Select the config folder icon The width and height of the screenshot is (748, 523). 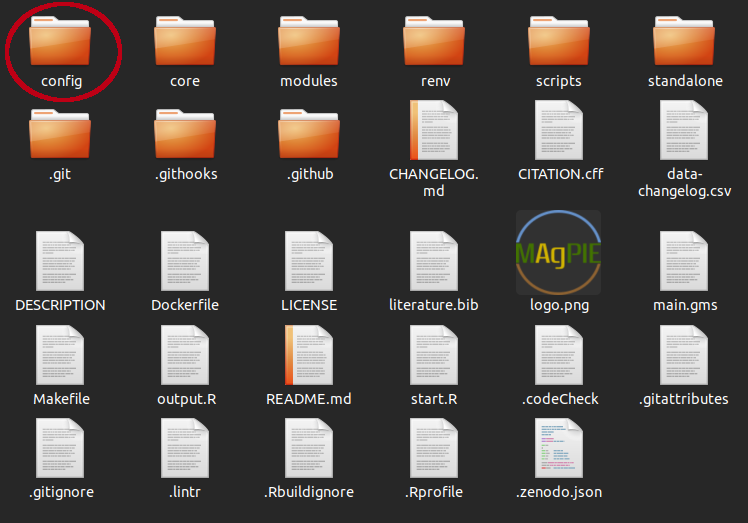coord(60,41)
